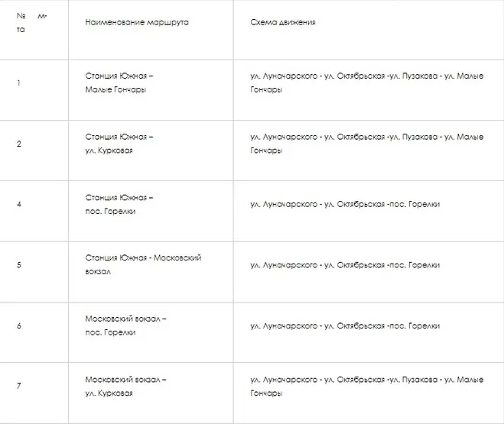Select route number 5 cell
The height and width of the screenshot is (424, 504).
(19, 265)
